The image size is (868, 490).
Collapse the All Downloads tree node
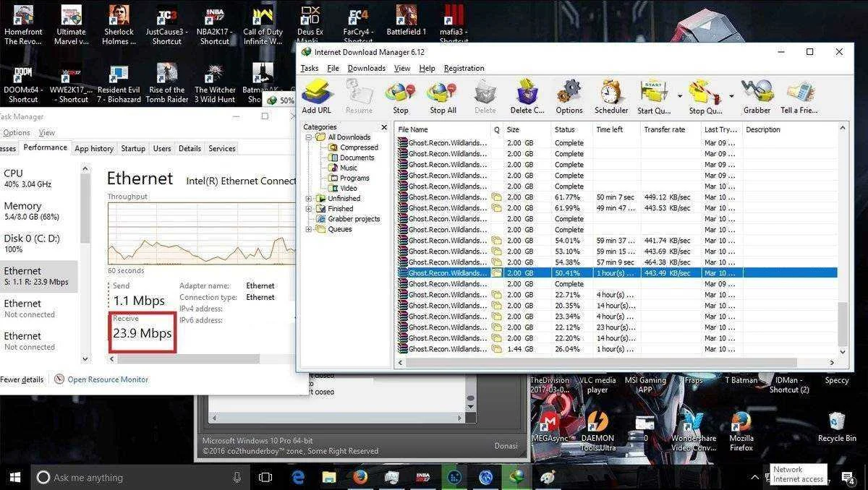click(x=309, y=137)
